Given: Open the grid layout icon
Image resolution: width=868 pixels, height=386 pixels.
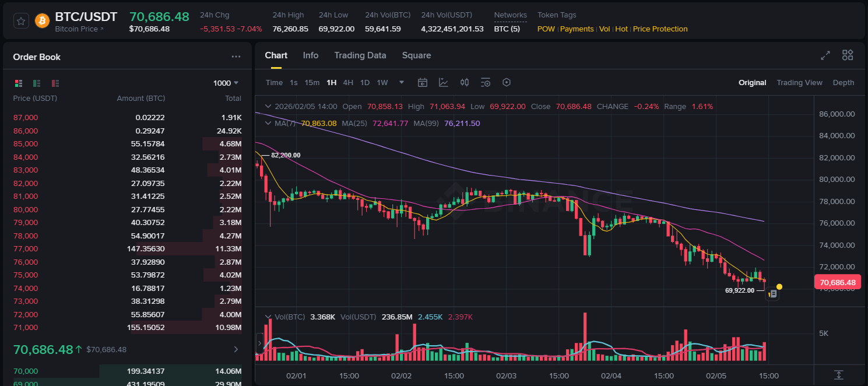Looking at the screenshot, I should click(847, 55).
